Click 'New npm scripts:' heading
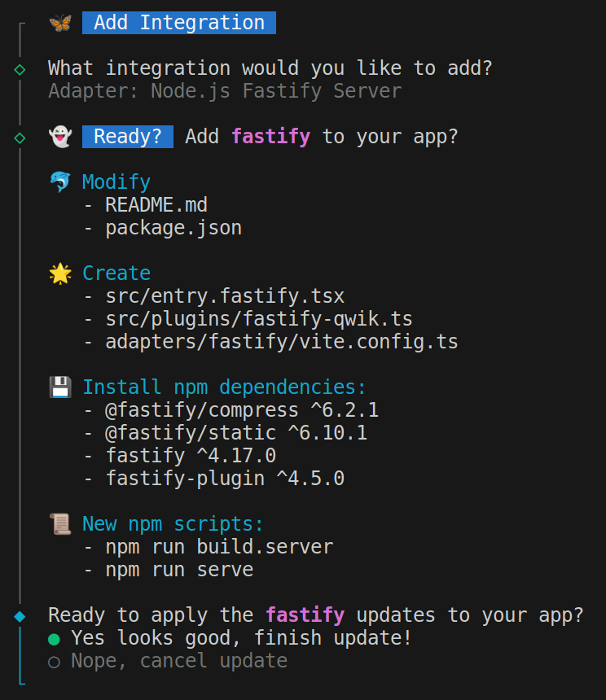 click(173, 524)
